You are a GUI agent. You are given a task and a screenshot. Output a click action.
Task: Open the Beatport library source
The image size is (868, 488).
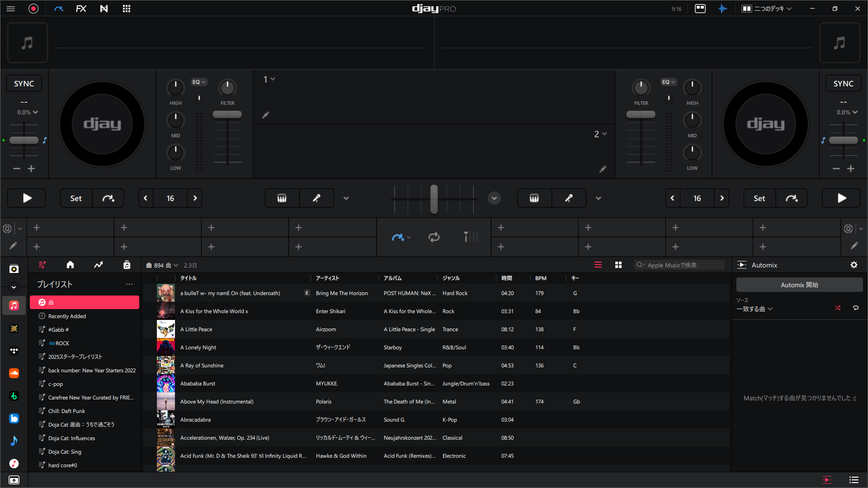(x=14, y=396)
